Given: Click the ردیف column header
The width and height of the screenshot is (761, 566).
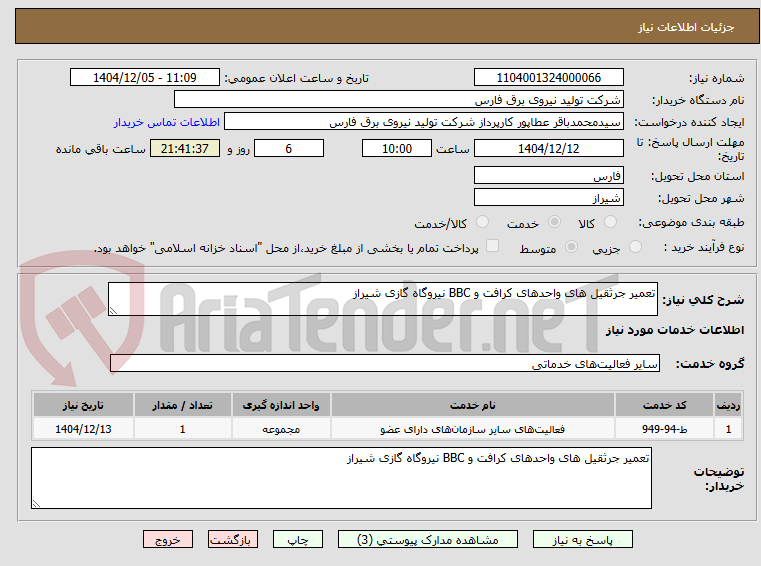Looking at the screenshot, I should coord(728,405).
